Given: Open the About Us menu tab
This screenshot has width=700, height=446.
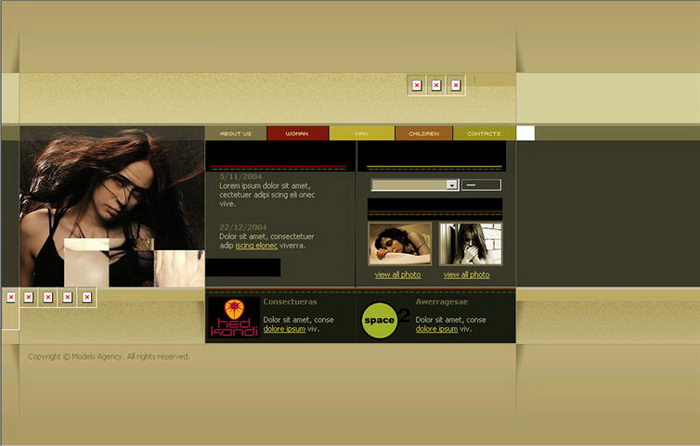Looking at the screenshot, I should (x=236, y=133).
